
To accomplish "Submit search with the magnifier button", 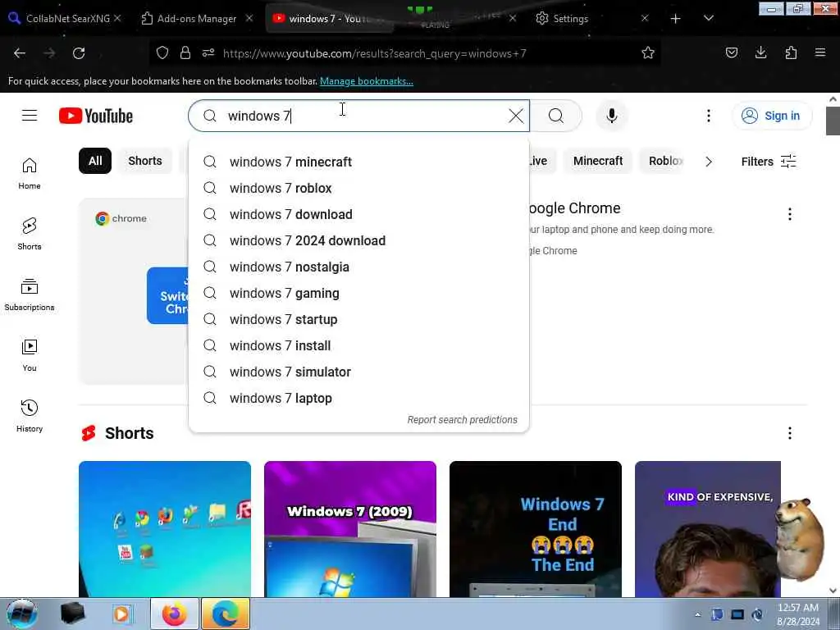I will (x=556, y=116).
